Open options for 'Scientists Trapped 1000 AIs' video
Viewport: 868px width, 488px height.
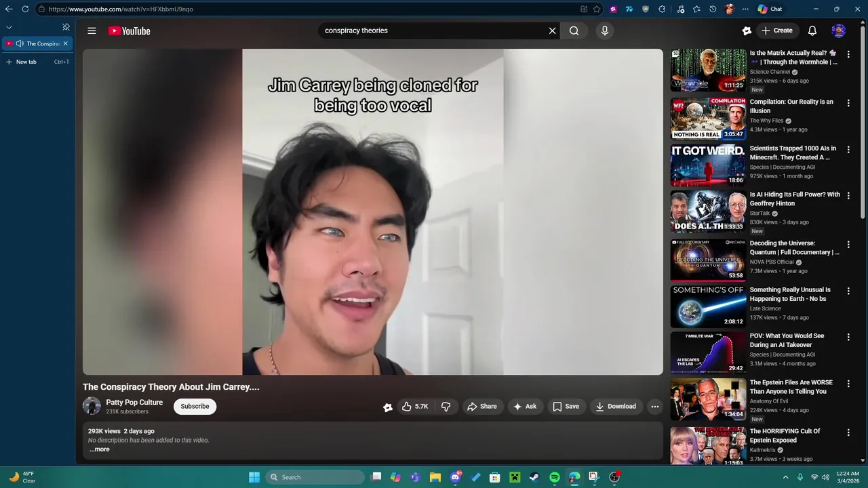[x=848, y=149]
